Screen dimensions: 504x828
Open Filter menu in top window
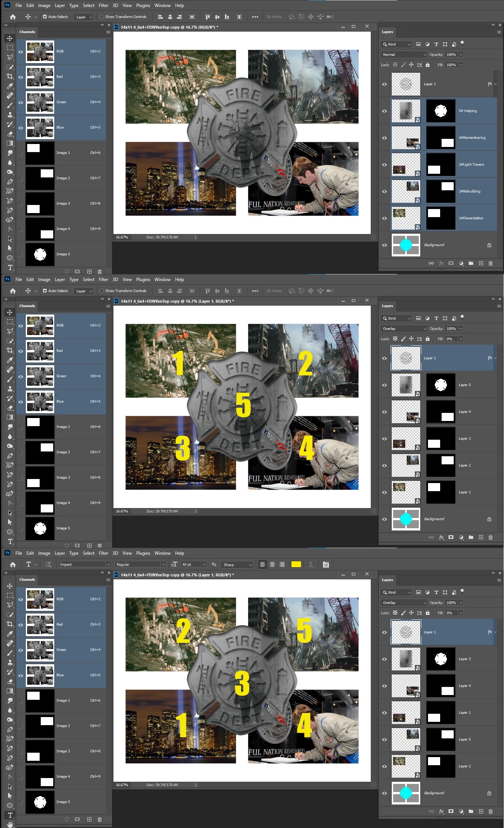pos(104,6)
